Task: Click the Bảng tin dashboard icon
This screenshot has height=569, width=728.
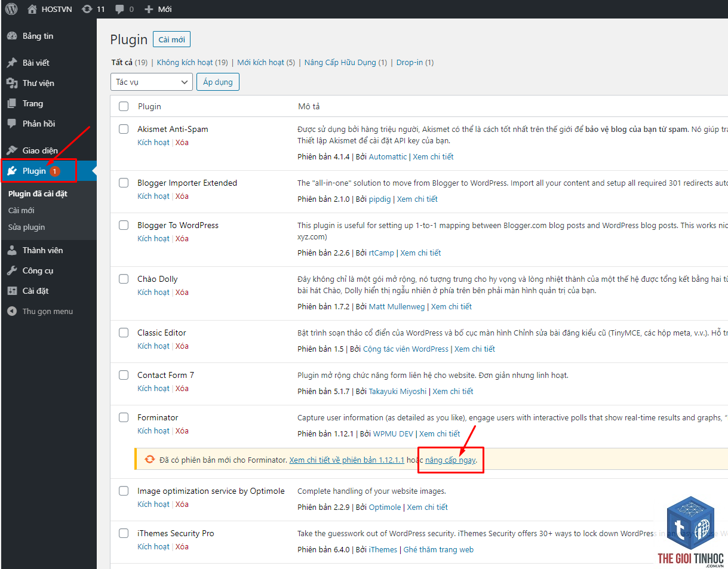Action: click(12, 36)
